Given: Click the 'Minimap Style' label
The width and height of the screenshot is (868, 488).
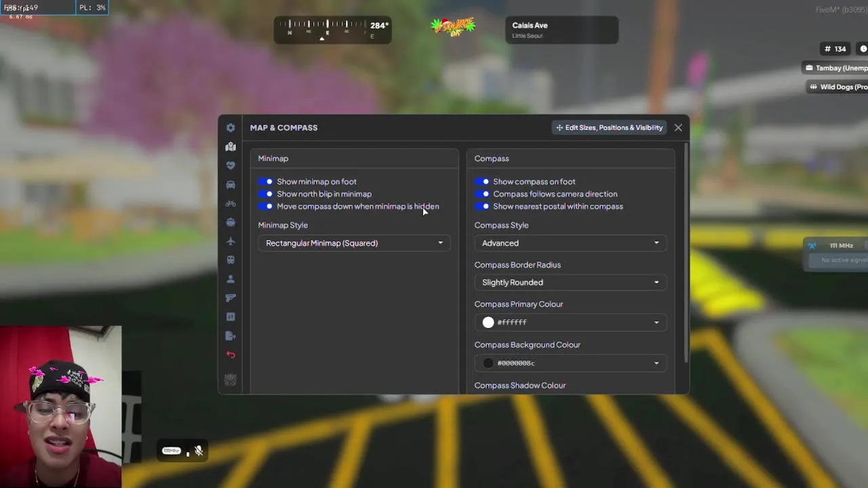Looking at the screenshot, I should [x=283, y=225].
